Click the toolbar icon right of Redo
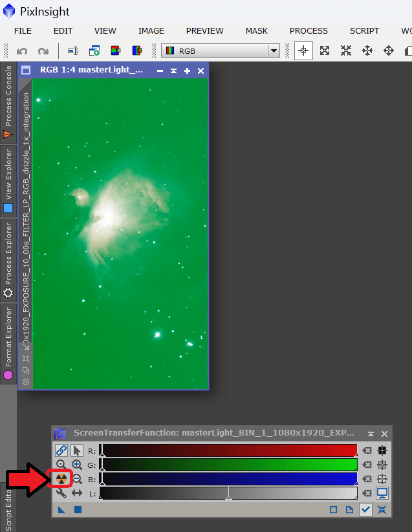Image resolution: width=412 pixels, height=532 pixels. pos(73,51)
